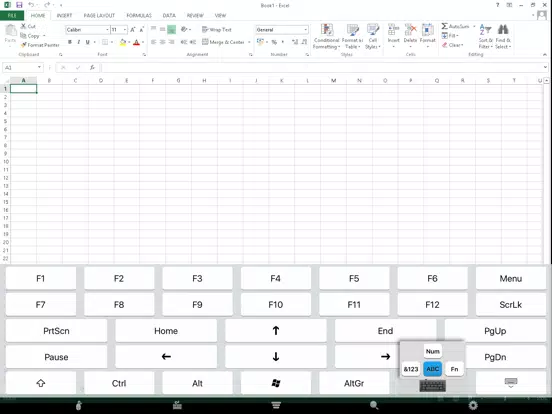Open the General number format dropdown
Screen dimensions: 552x414
305,30
